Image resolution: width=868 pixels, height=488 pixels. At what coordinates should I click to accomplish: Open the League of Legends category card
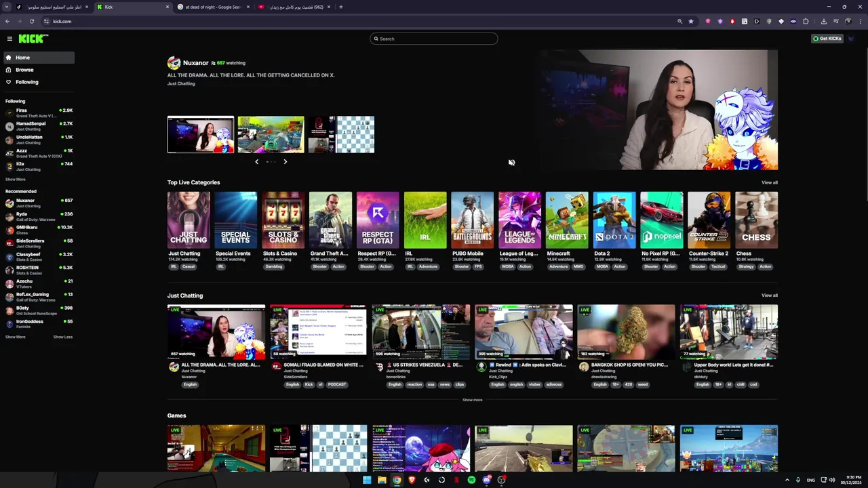[x=519, y=220]
